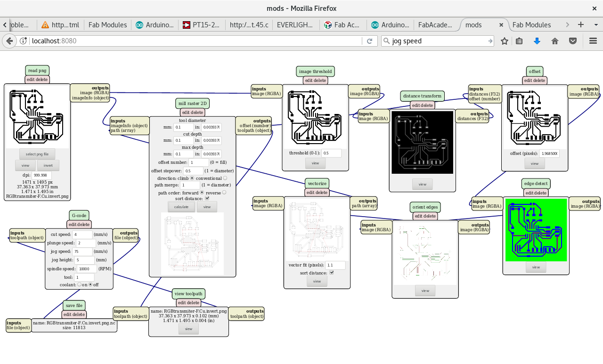
Task: Show your bookmarks list
Action: 519,41
